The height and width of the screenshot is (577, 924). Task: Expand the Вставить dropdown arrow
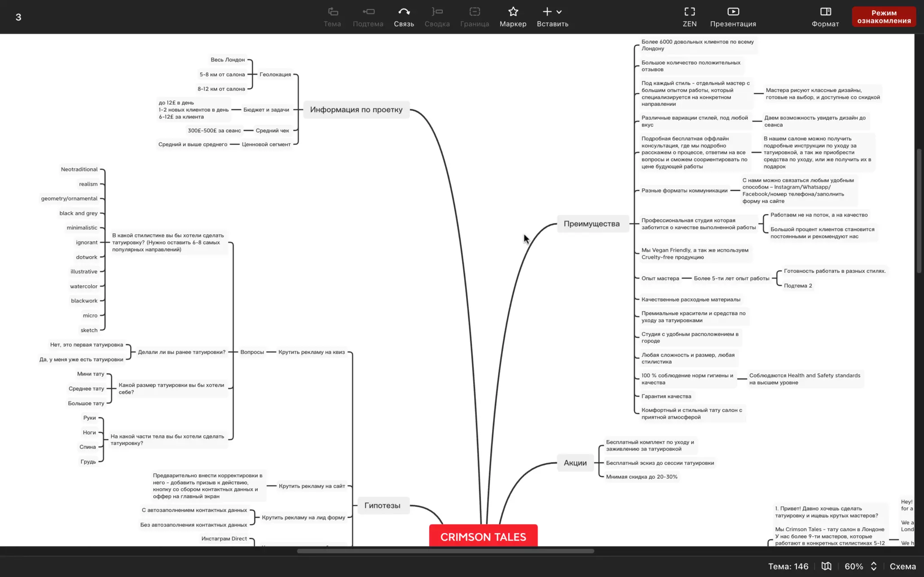pos(559,12)
